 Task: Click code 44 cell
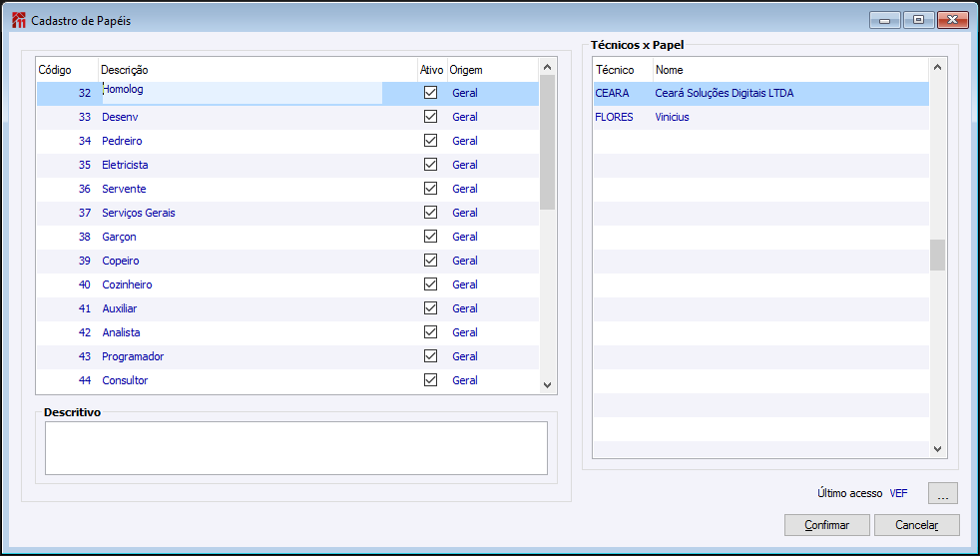pos(85,380)
